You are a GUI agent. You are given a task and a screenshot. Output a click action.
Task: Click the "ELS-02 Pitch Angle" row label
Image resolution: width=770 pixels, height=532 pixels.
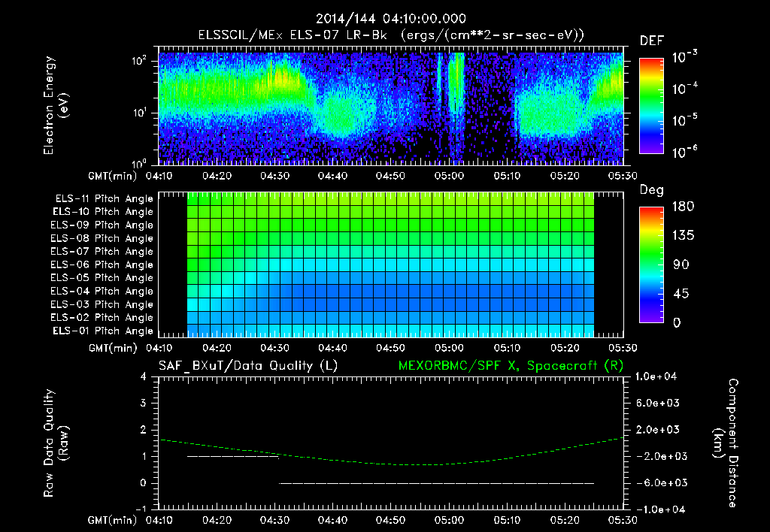102,318
